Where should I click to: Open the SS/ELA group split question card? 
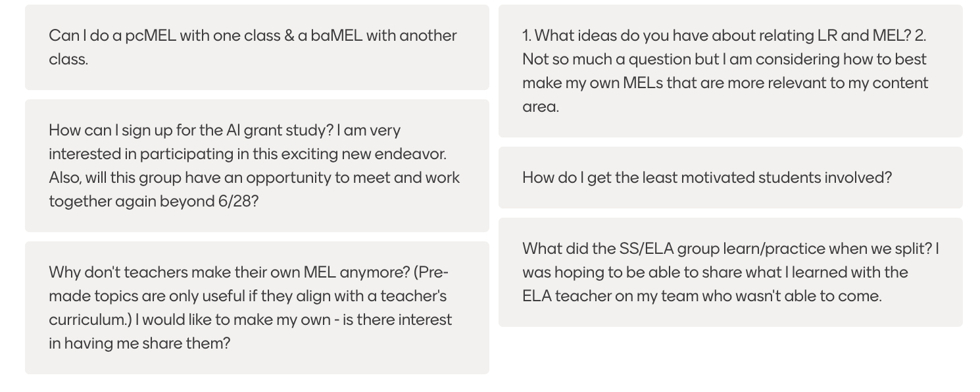tap(731, 272)
